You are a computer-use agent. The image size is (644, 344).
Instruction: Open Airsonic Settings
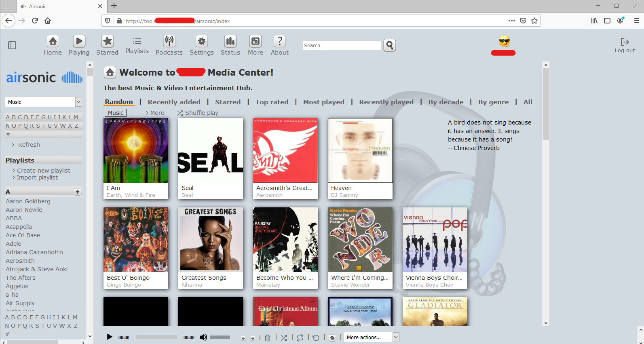click(202, 41)
